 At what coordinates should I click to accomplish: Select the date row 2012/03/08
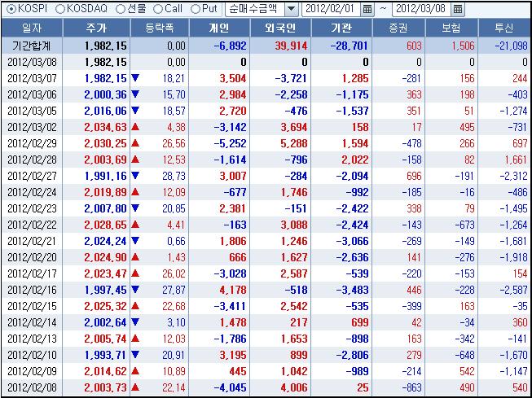(32, 62)
